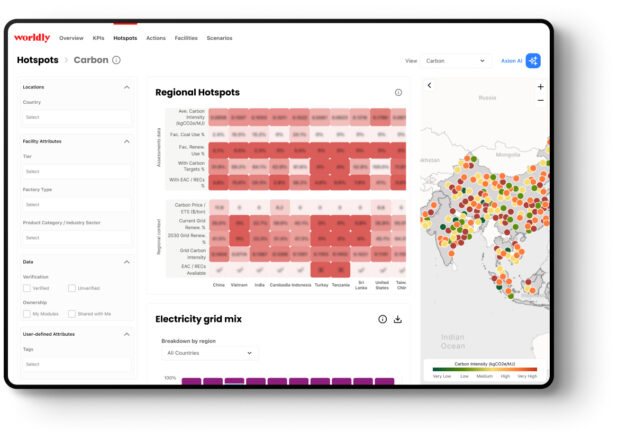
Task: Enable the Verified checkbox
Action: coord(27,288)
